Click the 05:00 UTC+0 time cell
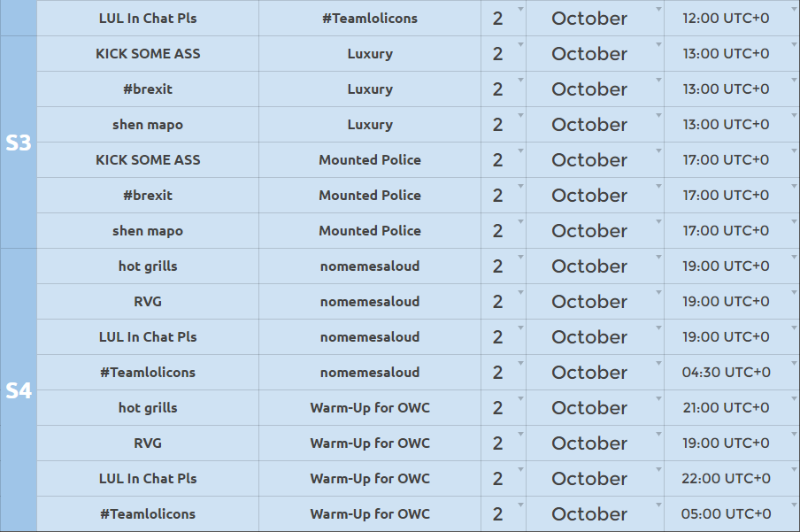 pyautogui.click(x=732, y=514)
